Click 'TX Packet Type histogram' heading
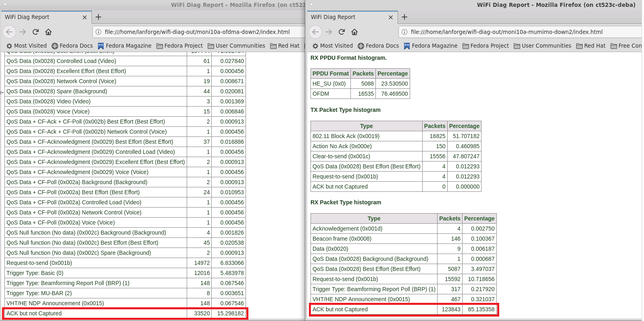The image size is (644, 321). click(346, 110)
